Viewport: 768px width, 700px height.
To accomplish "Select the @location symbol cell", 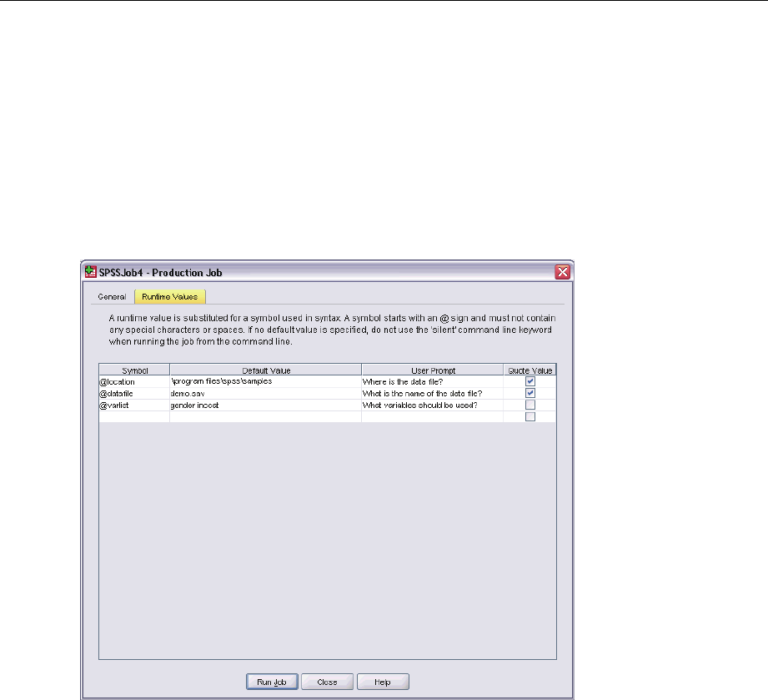I will coord(134,381).
